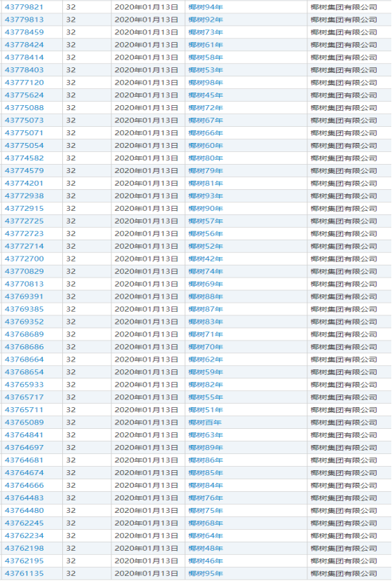Open registration number 43769391
Viewport: 392px width, 583px height.
pos(24,296)
